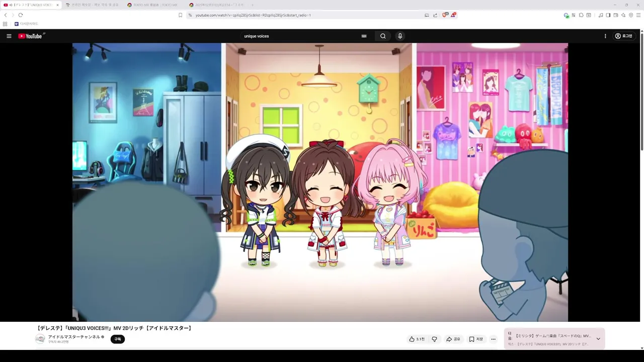This screenshot has height=362, width=644.
Task: Click the cast/picture-in-picture icon in the address bar
Action: pos(427,15)
